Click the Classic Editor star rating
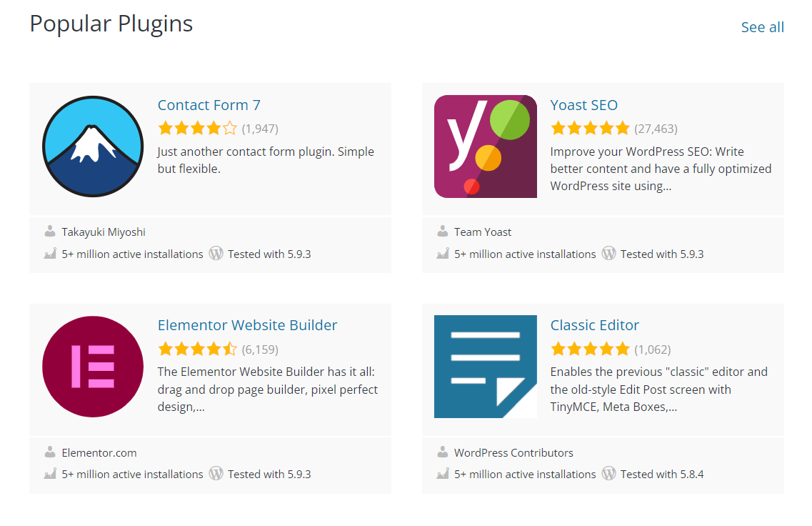The image size is (812, 526). coord(590,349)
